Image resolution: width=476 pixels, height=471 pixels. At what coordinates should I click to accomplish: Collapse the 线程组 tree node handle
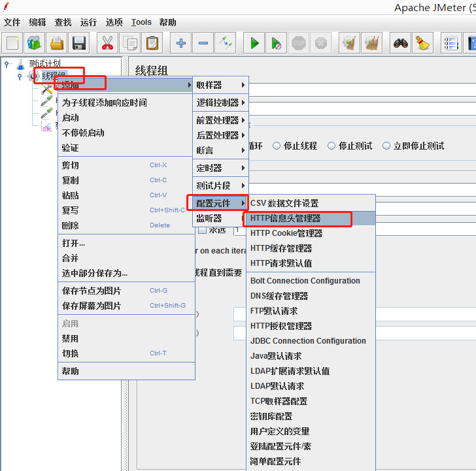click(x=20, y=76)
